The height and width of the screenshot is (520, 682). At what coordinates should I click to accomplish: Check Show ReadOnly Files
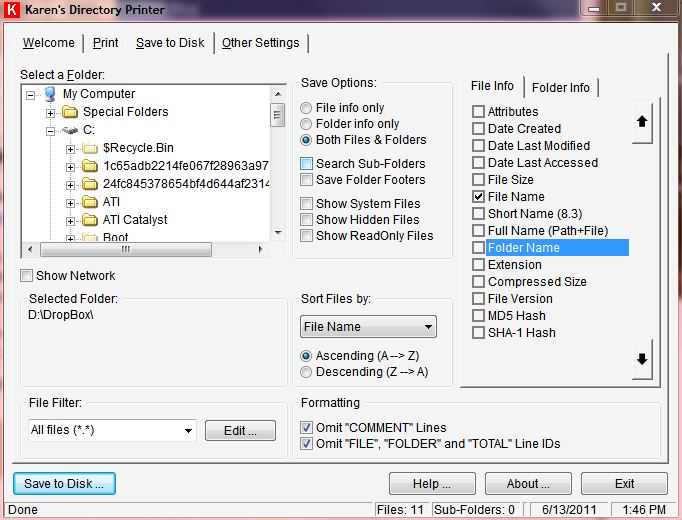[306, 236]
